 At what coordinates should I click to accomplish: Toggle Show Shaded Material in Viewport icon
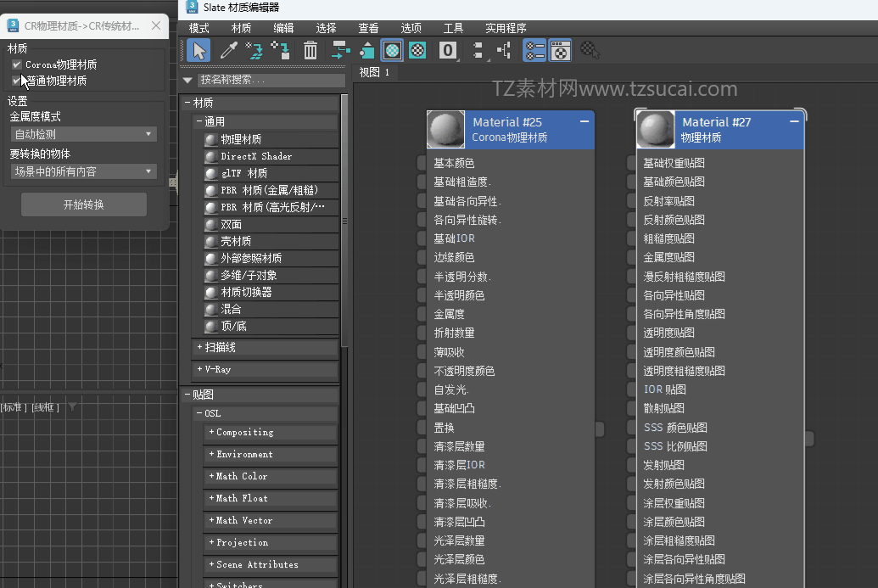(392, 51)
